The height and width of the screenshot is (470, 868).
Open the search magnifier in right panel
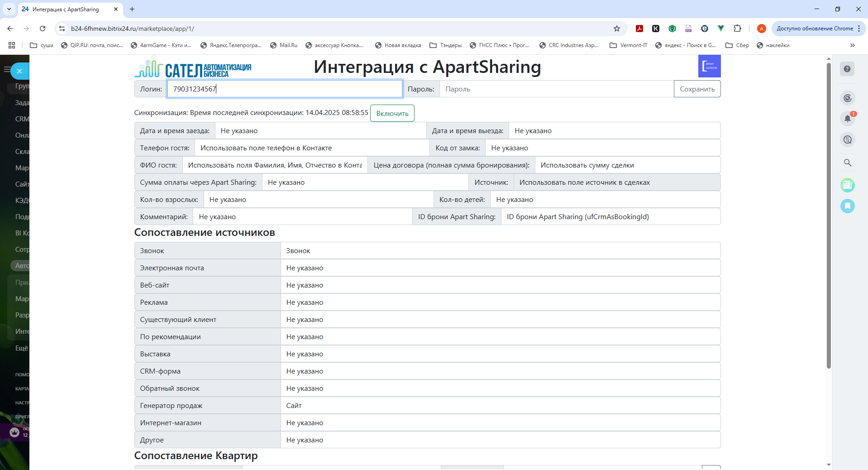(x=847, y=163)
